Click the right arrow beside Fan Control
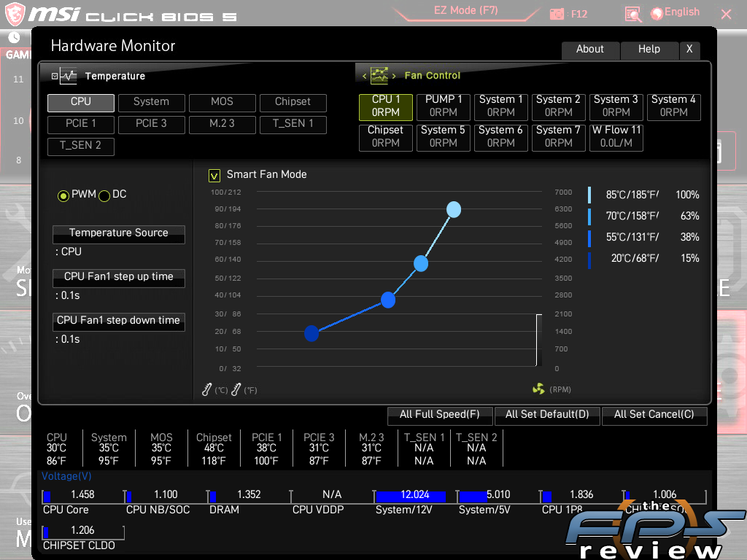This screenshot has height=560, width=747. click(394, 76)
